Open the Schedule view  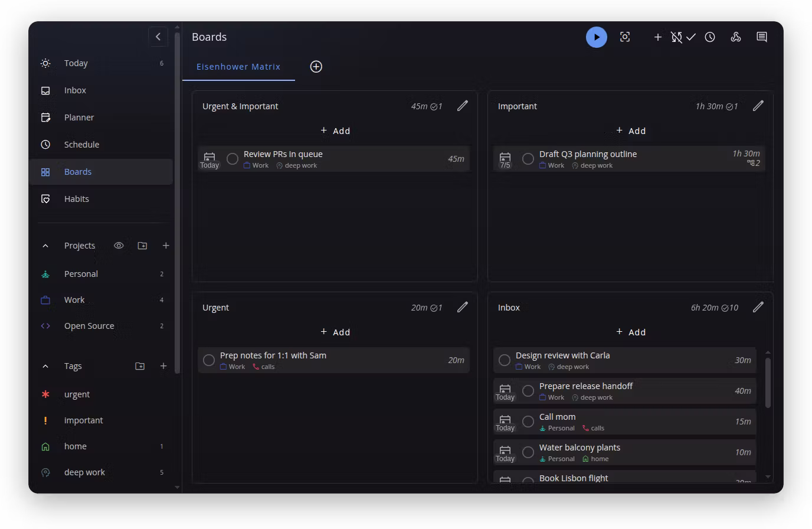pos(101,145)
